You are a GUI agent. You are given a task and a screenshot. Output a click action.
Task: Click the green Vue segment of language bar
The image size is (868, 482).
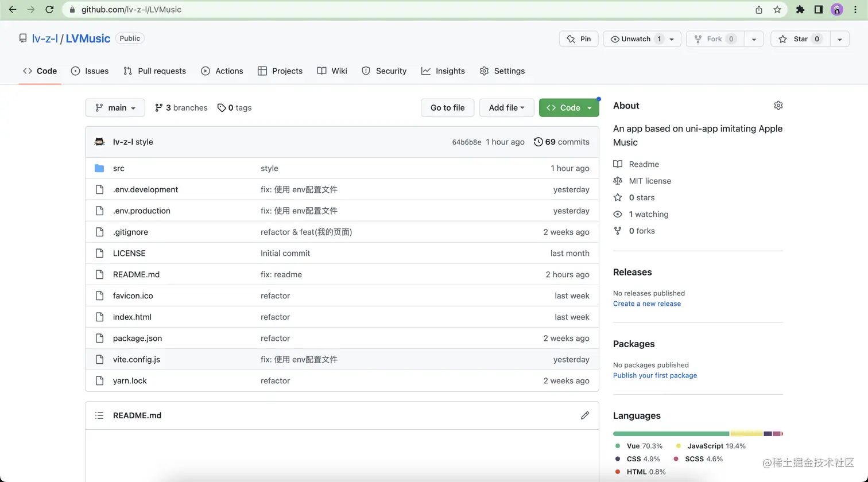(671, 434)
